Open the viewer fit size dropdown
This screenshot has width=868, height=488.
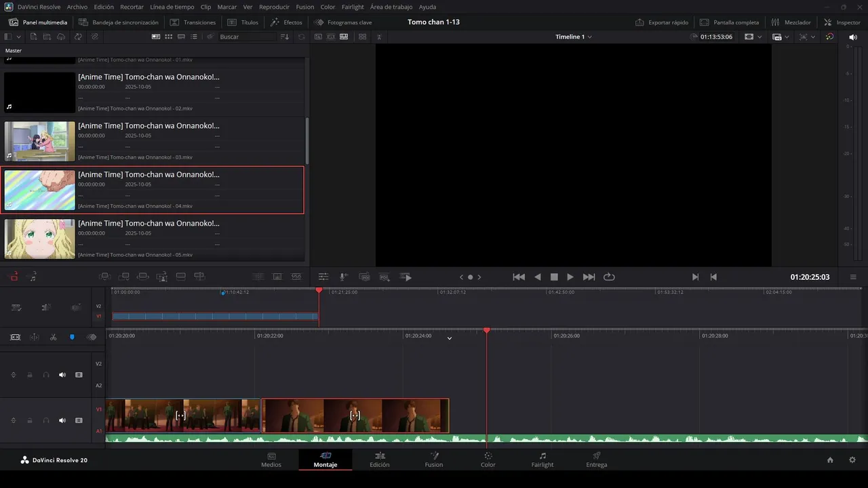point(753,37)
